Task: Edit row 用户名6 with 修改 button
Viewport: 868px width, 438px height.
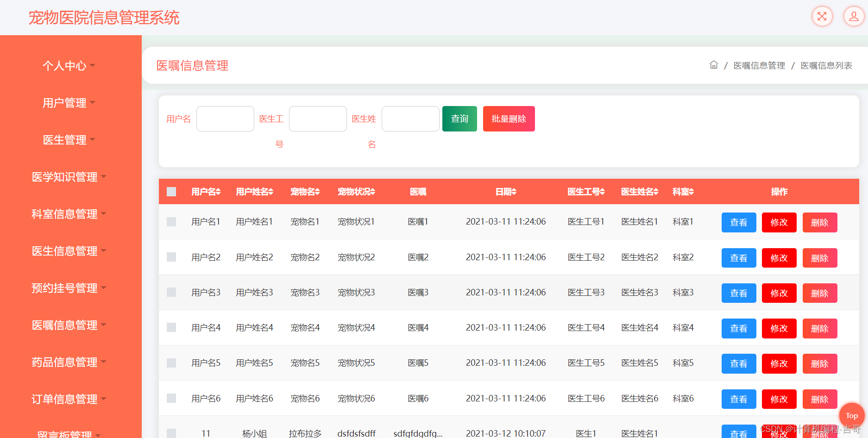Action: (x=779, y=399)
